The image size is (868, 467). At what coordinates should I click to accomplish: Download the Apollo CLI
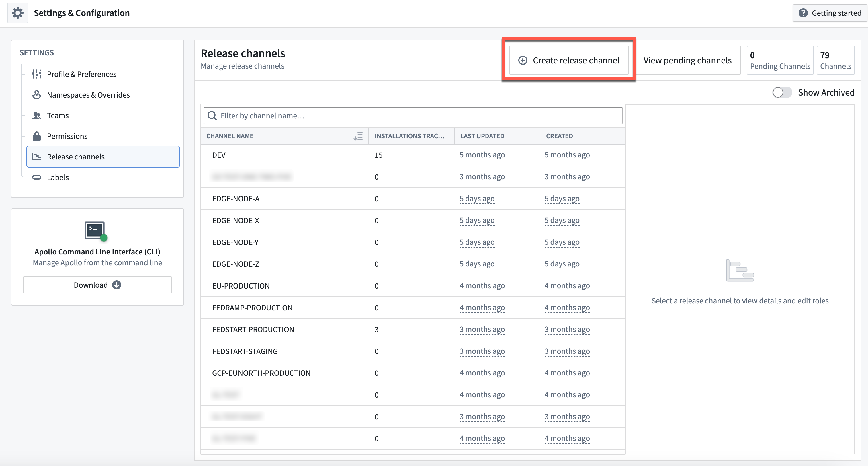coord(97,285)
